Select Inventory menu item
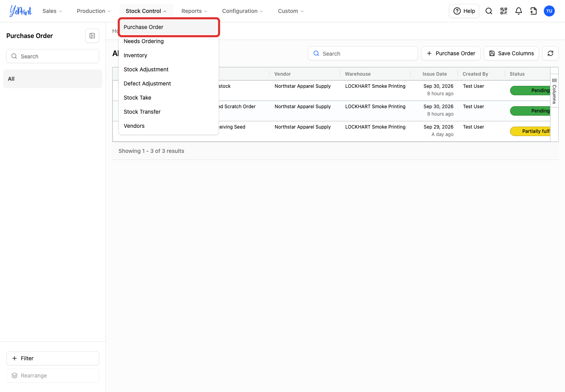The width and height of the screenshot is (565, 392). [x=169, y=55]
